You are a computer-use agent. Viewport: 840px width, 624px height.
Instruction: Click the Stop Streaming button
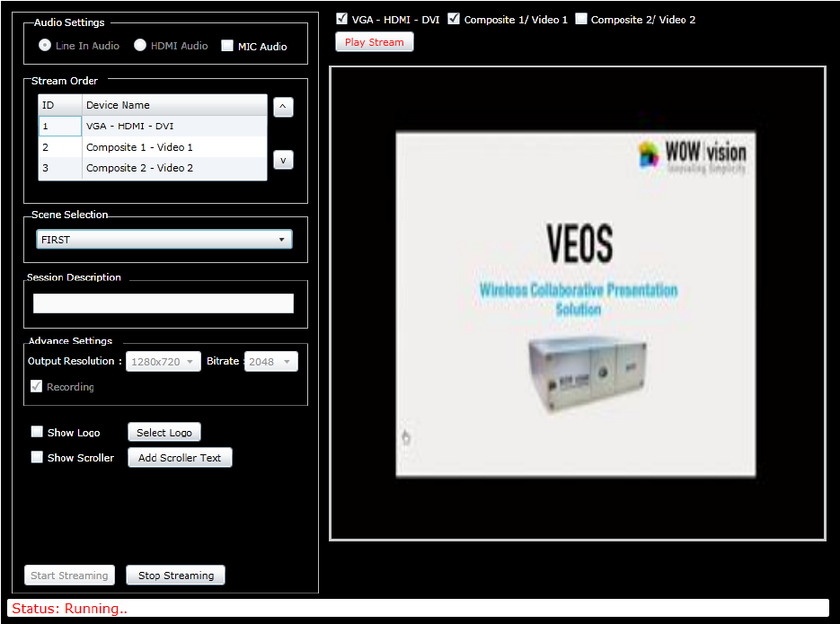tap(176, 576)
